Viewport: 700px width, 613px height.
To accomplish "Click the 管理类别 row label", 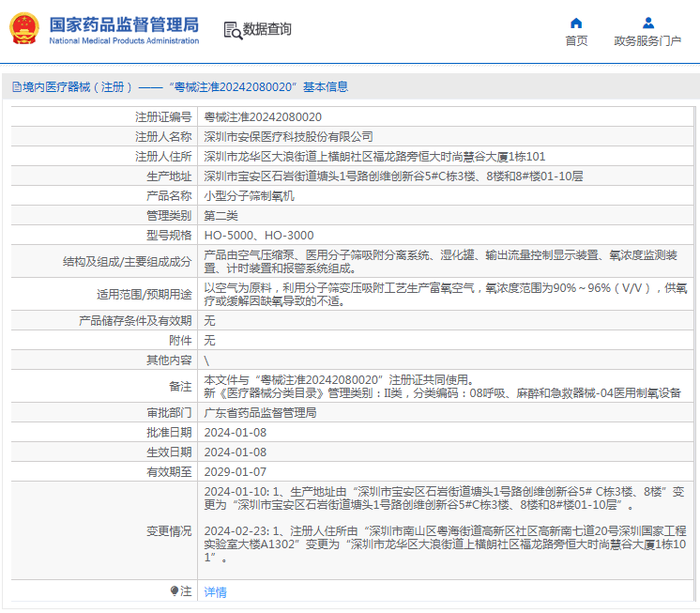I will (x=169, y=215).
